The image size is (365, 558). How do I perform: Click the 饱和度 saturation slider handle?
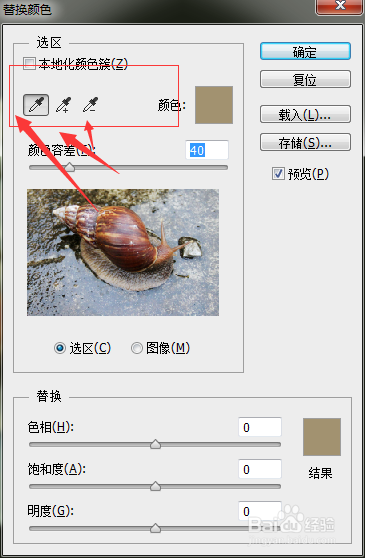(x=155, y=486)
